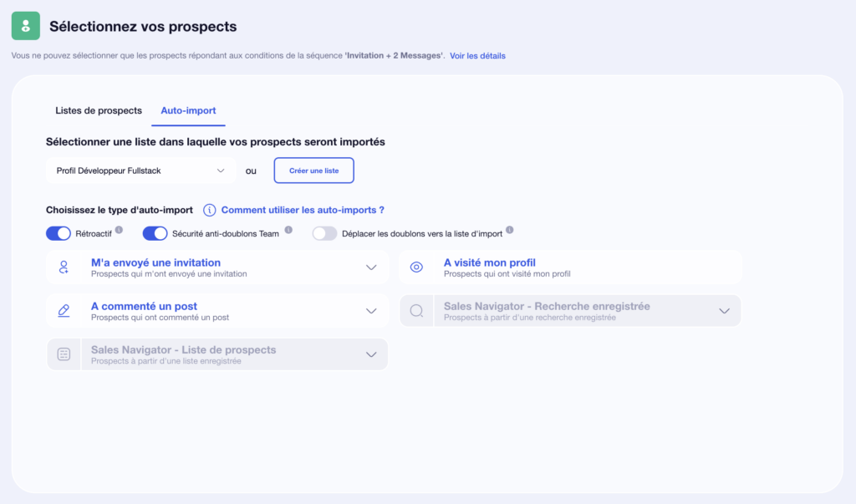This screenshot has height=504, width=856.
Task: Switch to the Listes de prospects tab
Action: [98, 109]
